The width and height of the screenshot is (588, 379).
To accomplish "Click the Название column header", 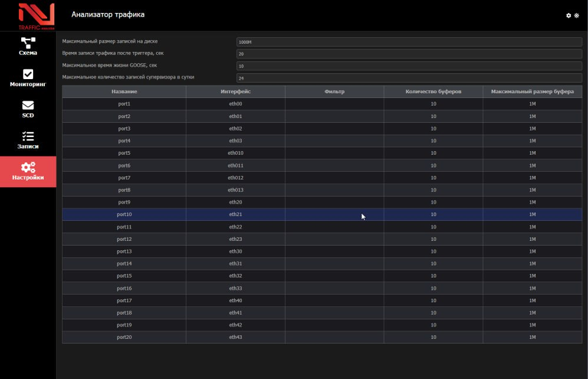I will [124, 92].
